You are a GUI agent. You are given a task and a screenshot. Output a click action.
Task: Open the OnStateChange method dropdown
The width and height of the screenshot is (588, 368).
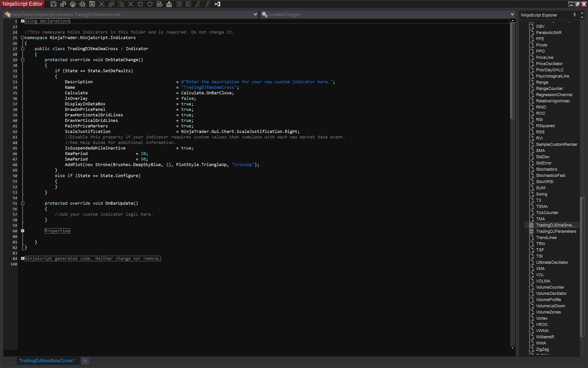pyautogui.click(x=513, y=14)
